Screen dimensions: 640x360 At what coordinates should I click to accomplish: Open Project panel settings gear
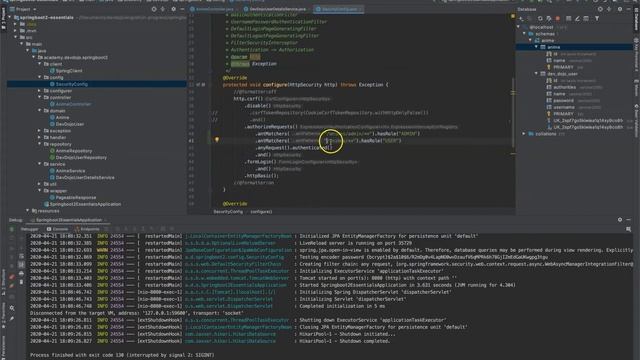[x=173, y=9]
